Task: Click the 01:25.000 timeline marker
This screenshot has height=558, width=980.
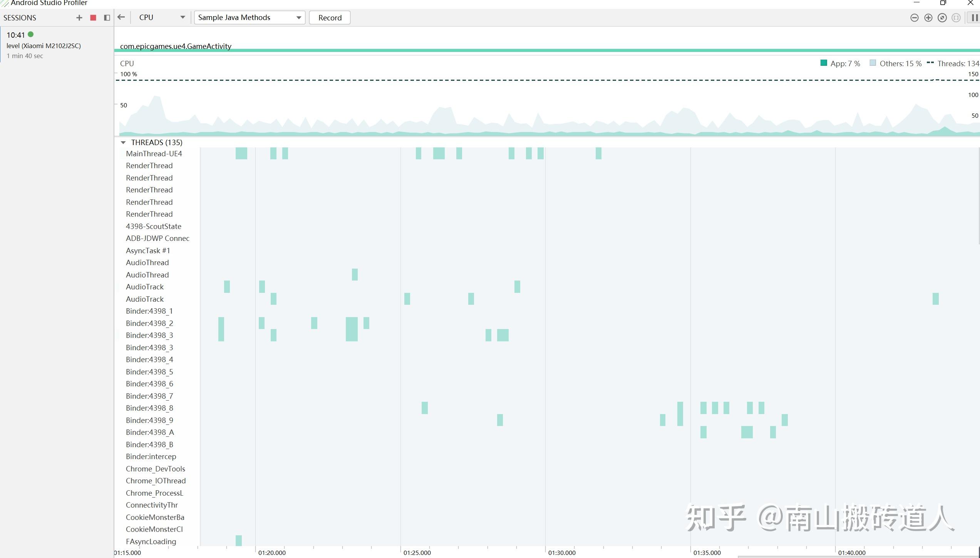Action: pos(417,553)
